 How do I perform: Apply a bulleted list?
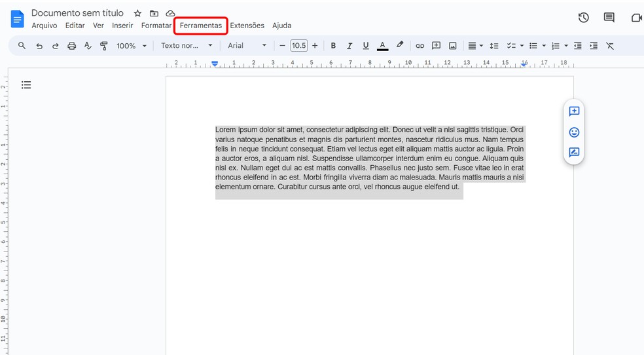coord(533,46)
